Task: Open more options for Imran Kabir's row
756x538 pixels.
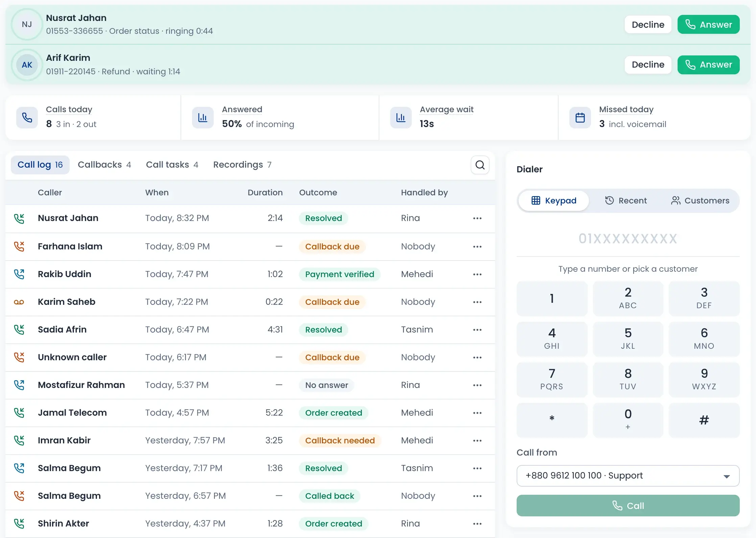Action: [x=477, y=441]
